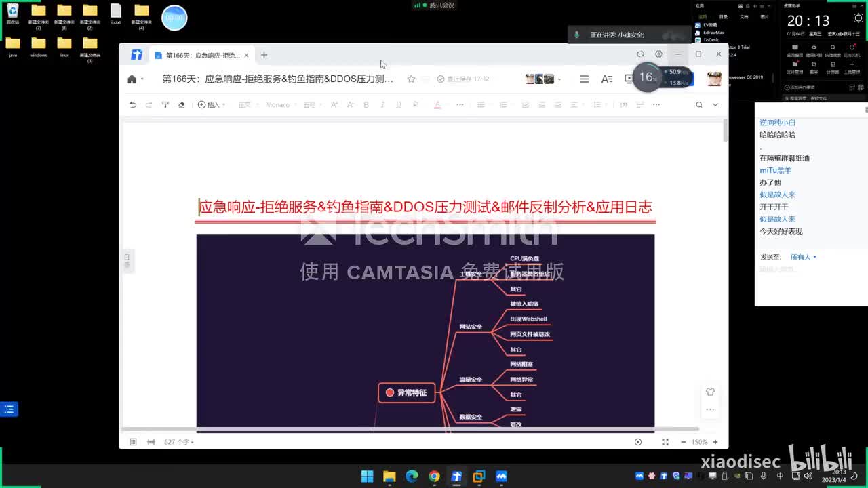Screen dimensions: 868x488
Task: Switch to 文档 tab in desktop widget
Action: [744, 16]
